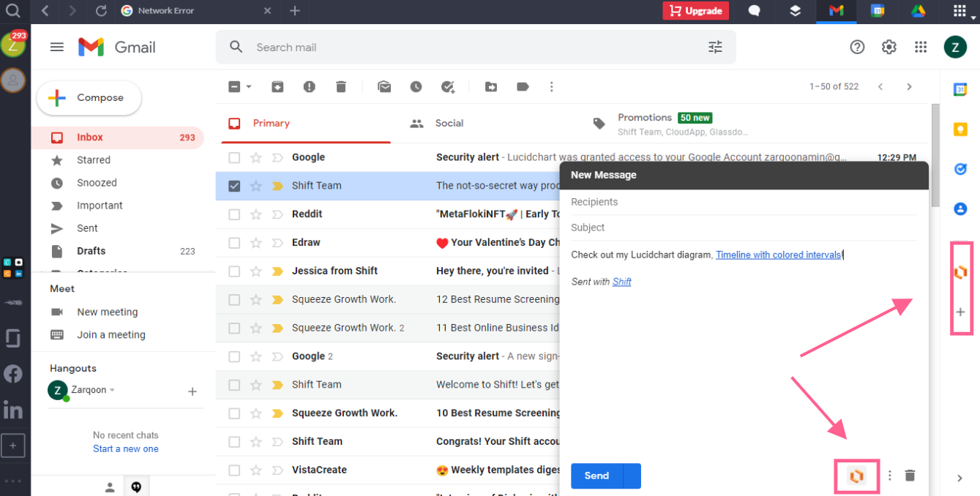Star the Edraw Valentine's Day email
This screenshot has height=496, width=980.
(x=256, y=243)
